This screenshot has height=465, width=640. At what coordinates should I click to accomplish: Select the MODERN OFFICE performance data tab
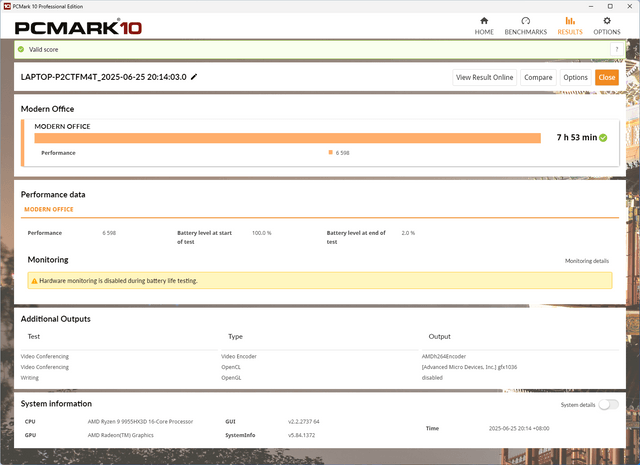(x=49, y=209)
